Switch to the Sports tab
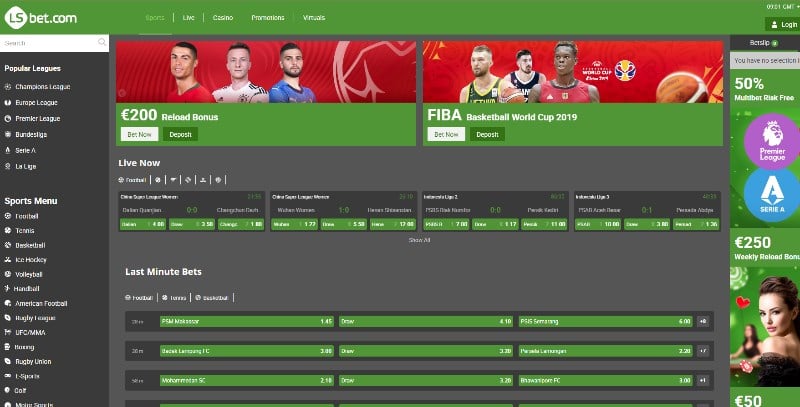This screenshot has width=800, height=407. [x=155, y=17]
